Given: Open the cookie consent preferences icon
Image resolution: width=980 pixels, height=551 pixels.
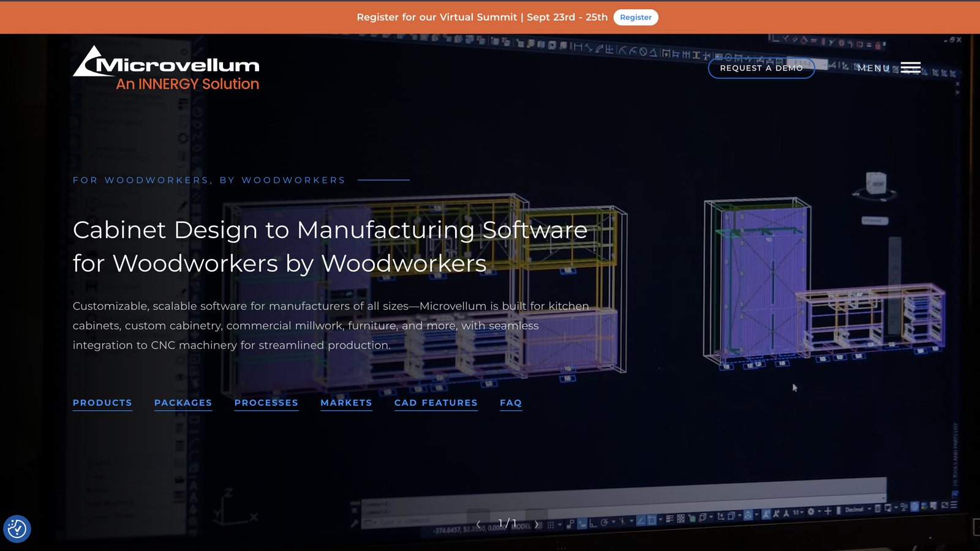Looking at the screenshot, I should click(x=17, y=528).
